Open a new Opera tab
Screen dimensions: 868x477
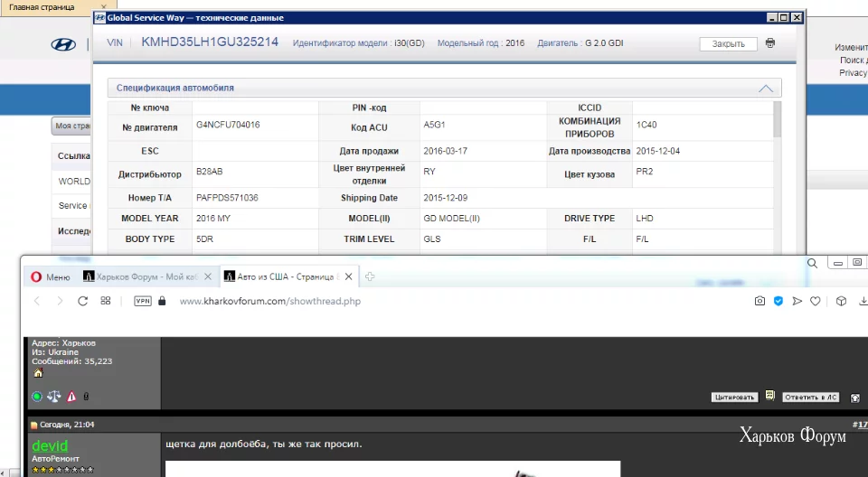coord(370,276)
